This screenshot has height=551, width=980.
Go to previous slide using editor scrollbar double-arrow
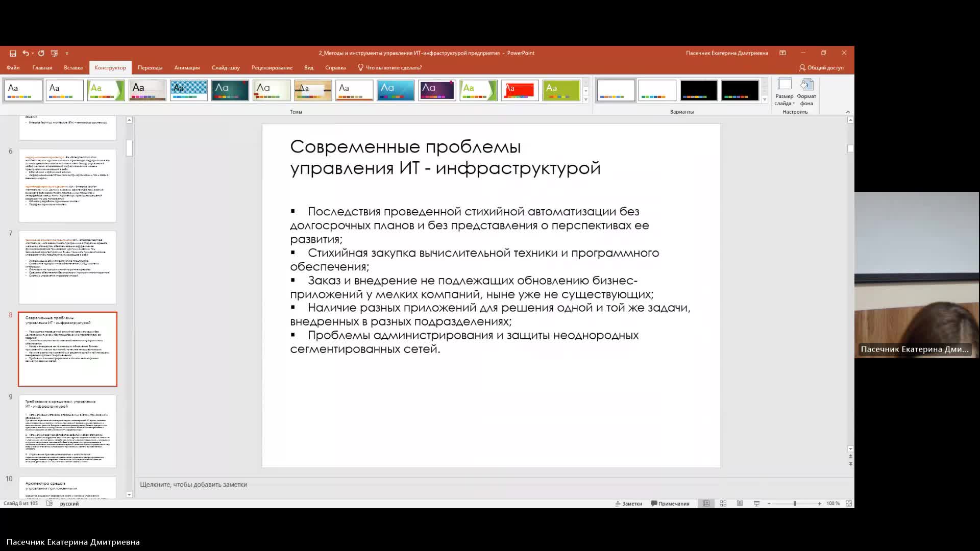[x=850, y=457]
